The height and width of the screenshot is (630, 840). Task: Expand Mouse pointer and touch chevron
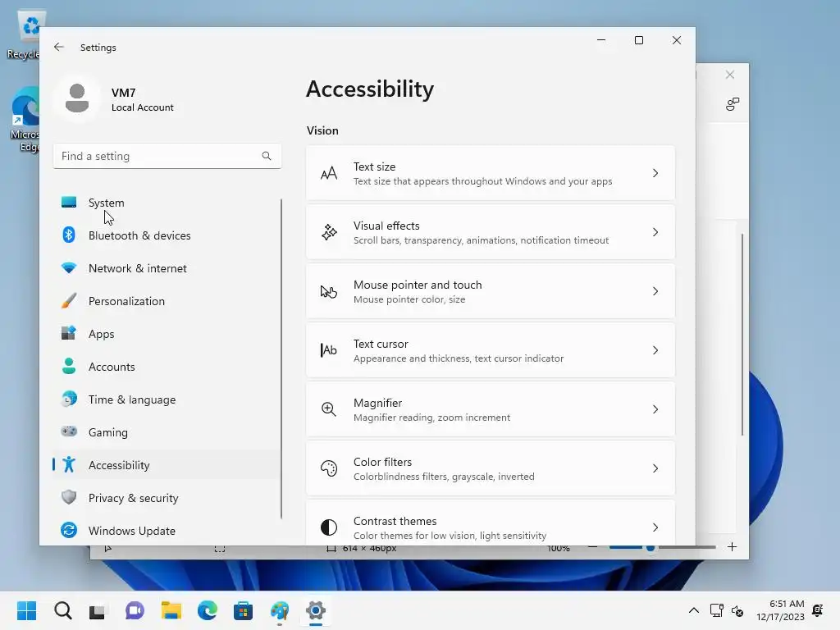coord(655,291)
